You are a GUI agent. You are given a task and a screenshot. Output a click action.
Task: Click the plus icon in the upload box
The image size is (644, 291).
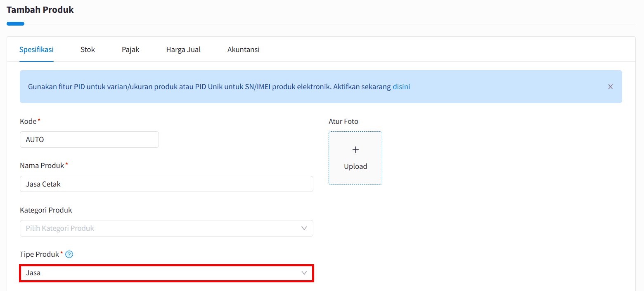coord(355,149)
